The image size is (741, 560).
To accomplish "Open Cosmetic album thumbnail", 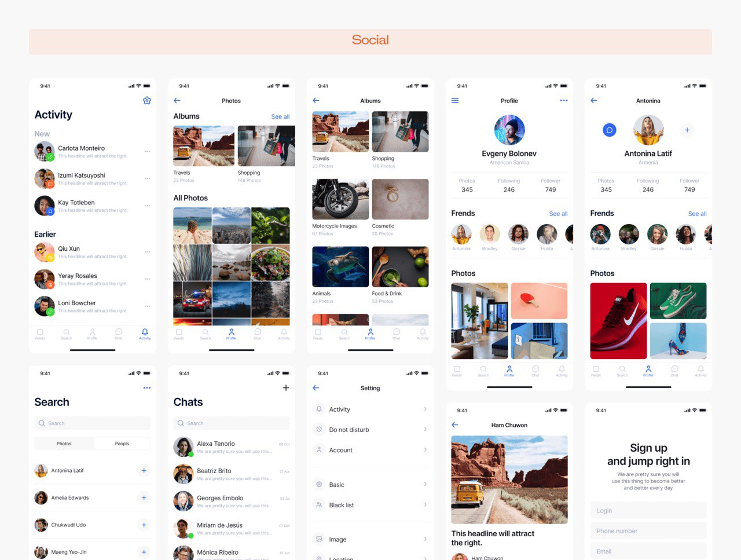I will (x=400, y=199).
